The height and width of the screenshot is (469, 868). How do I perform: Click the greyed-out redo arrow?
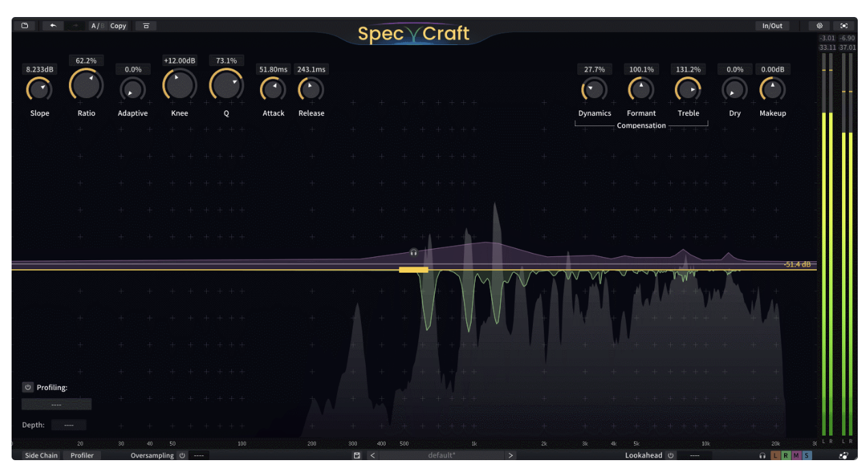click(x=75, y=26)
